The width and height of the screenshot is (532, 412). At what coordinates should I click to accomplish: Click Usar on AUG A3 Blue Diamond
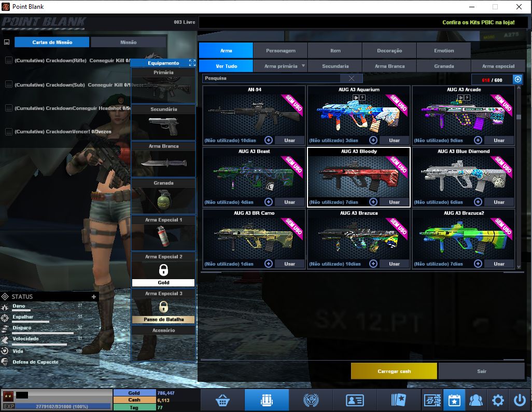coord(499,202)
